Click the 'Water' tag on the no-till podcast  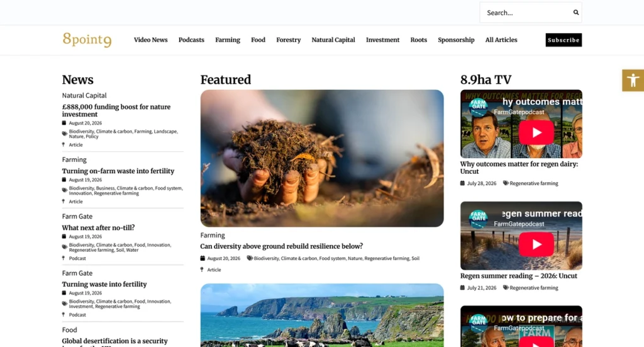point(132,250)
